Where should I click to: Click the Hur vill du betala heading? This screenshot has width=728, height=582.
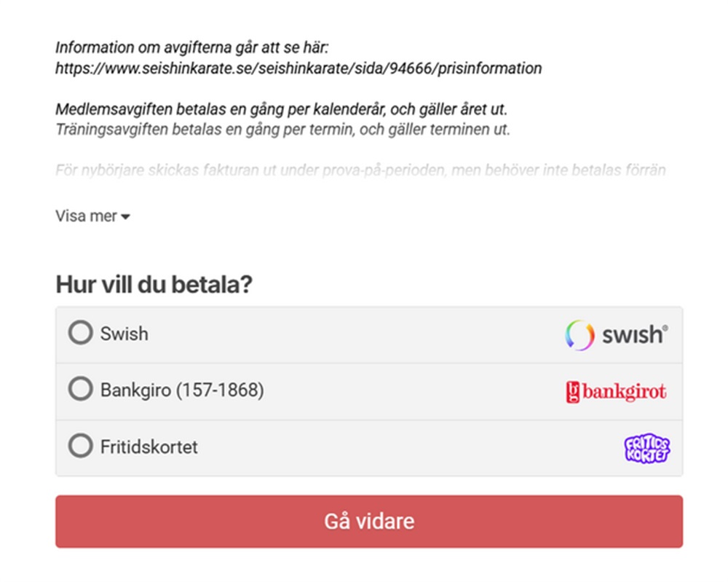[x=154, y=285]
